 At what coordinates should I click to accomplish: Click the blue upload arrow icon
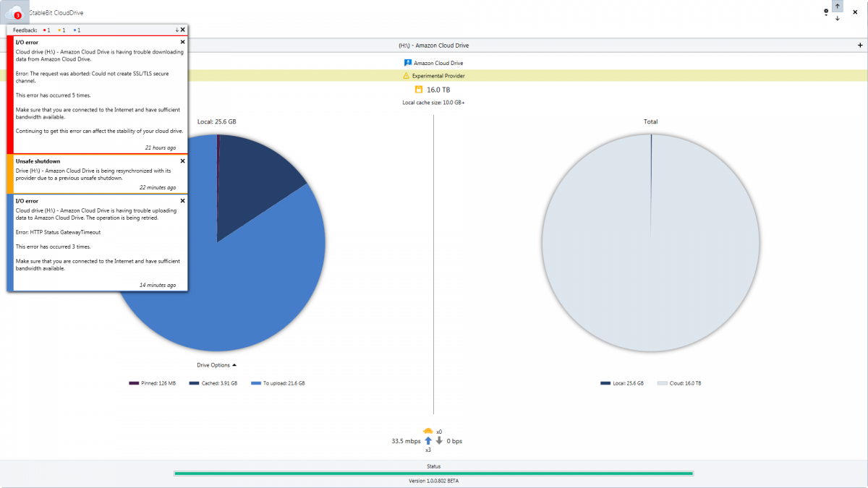427,440
